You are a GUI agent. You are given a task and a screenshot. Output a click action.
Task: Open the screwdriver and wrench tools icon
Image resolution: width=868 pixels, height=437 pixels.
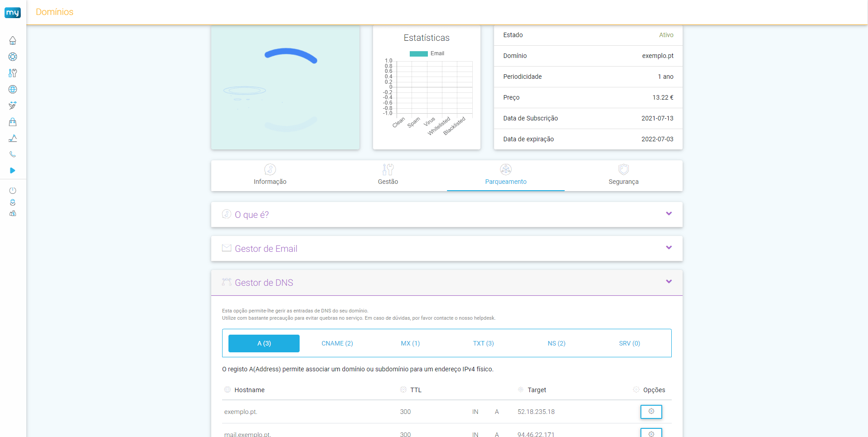pos(13,73)
